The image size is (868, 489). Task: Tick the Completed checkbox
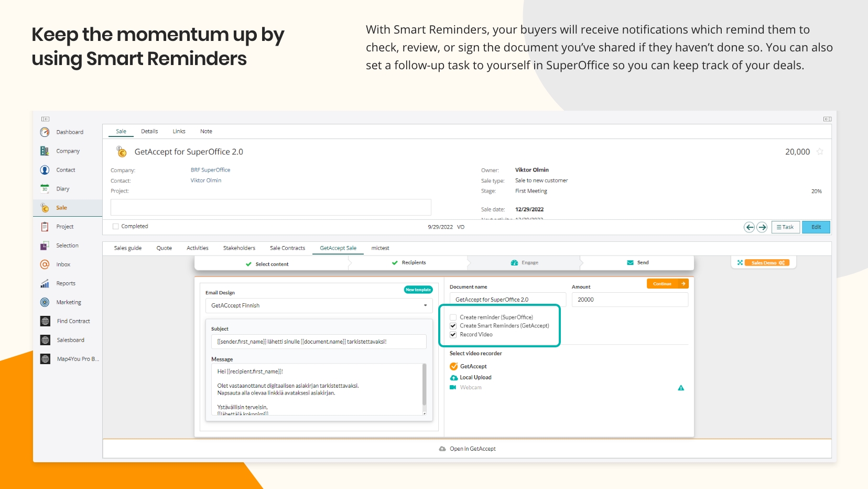click(x=116, y=227)
